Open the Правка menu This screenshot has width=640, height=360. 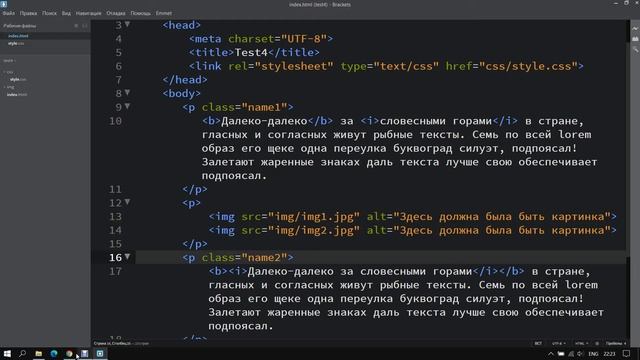pos(28,13)
